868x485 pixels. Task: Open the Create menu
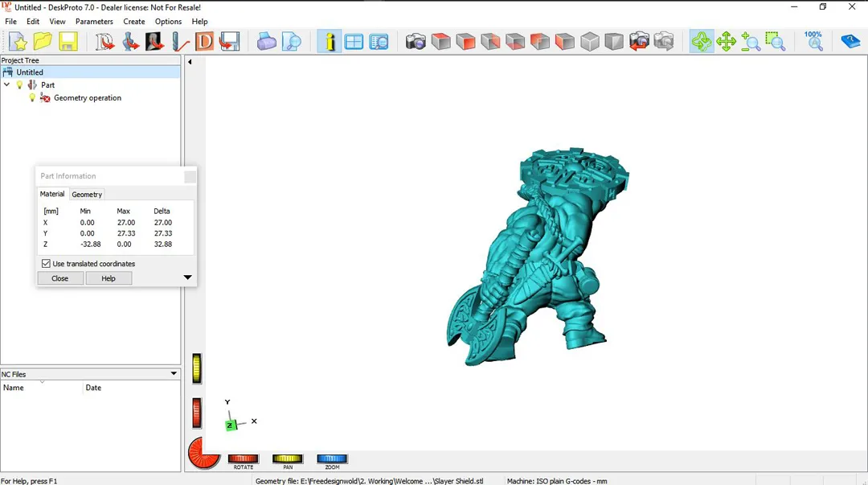(134, 22)
